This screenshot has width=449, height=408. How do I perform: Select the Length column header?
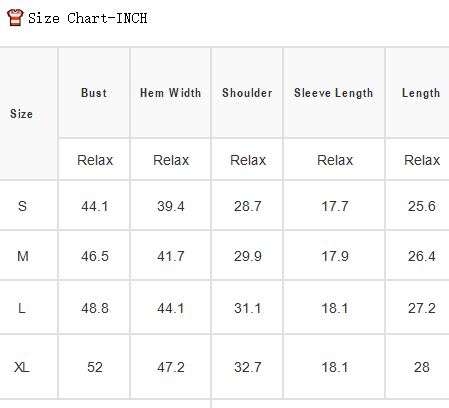(x=421, y=93)
